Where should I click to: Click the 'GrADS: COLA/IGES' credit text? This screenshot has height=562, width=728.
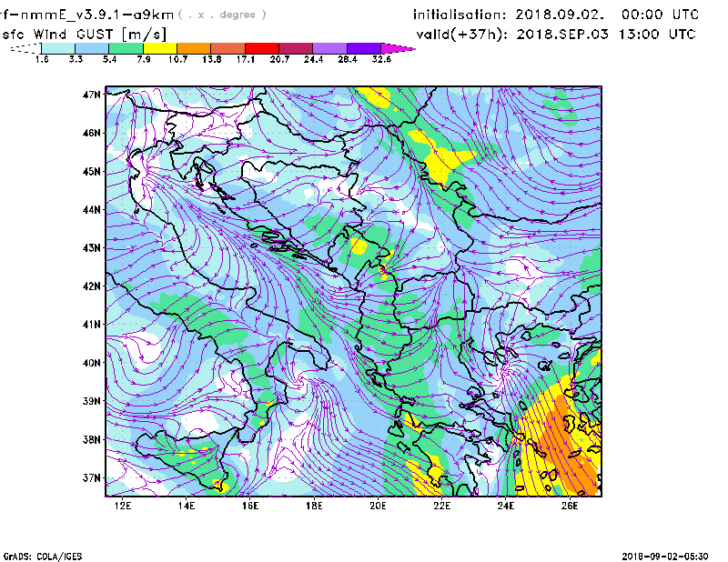(x=43, y=557)
